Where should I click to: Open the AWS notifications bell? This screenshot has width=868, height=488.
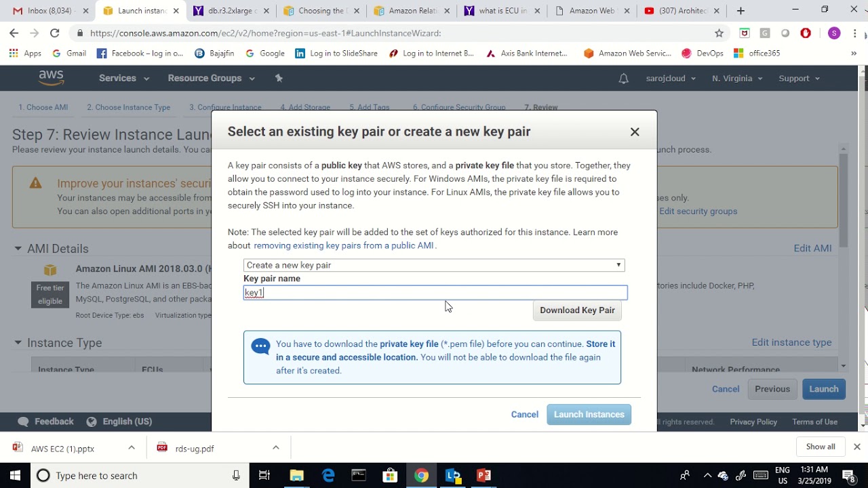tap(623, 79)
